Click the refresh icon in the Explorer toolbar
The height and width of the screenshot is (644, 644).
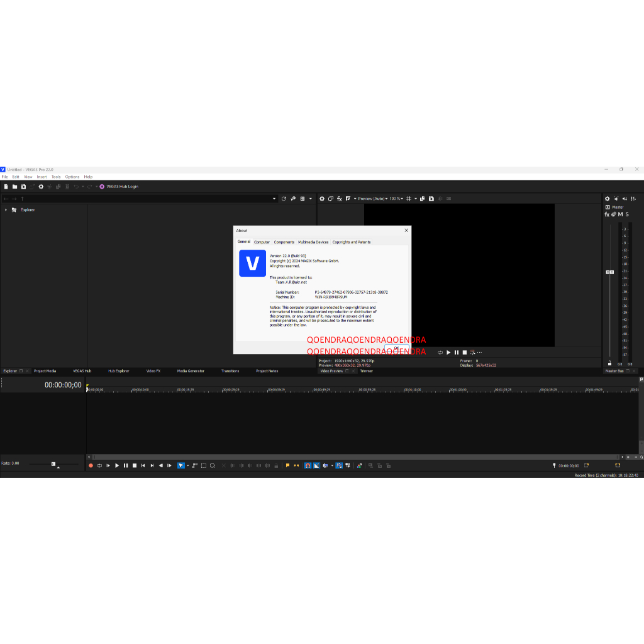(284, 199)
